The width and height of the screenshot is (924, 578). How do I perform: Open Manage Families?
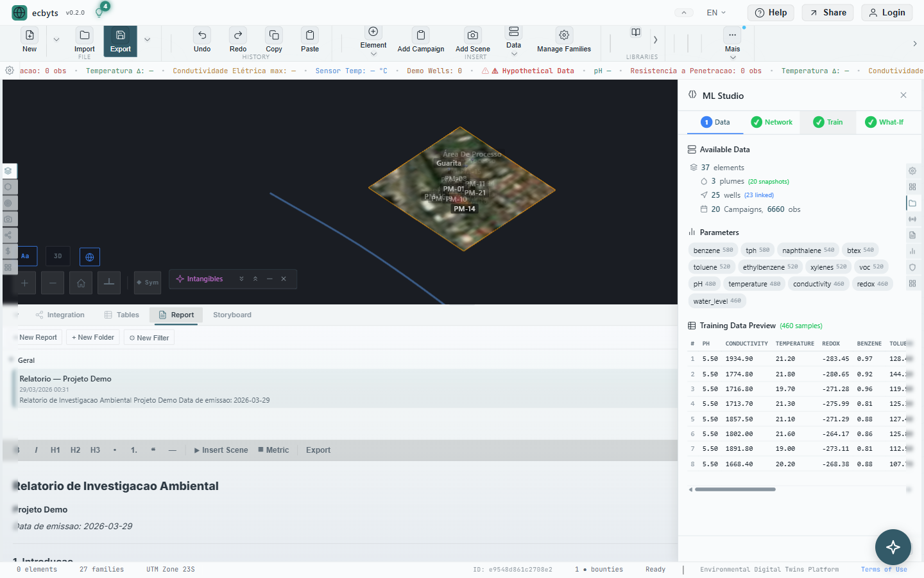pyautogui.click(x=564, y=40)
